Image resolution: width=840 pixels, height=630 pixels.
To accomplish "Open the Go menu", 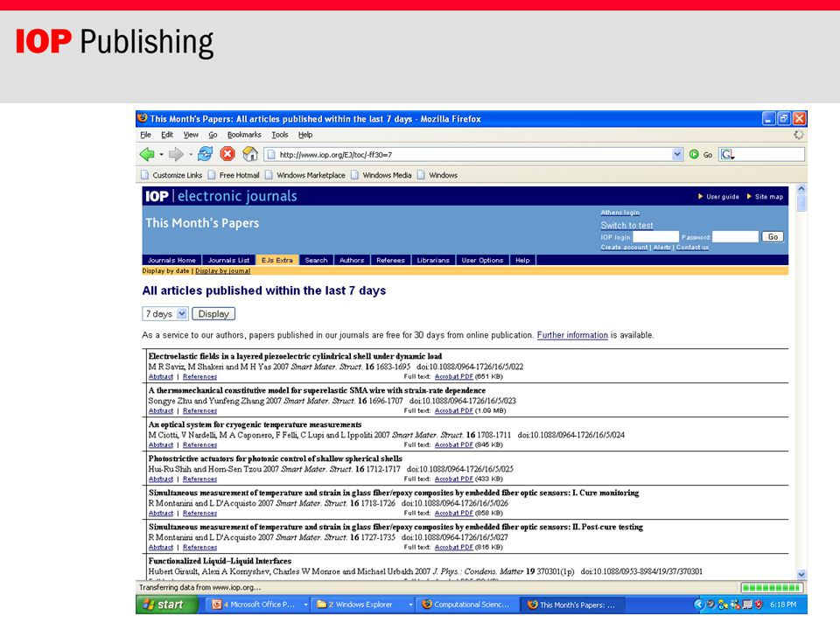I will pyautogui.click(x=213, y=135).
